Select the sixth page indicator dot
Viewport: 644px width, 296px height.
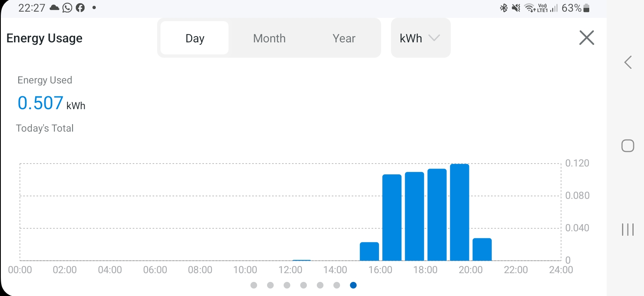click(x=337, y=285)
